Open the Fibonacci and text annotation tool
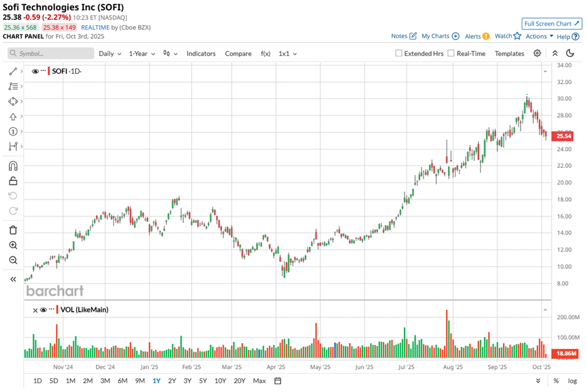The width and height of the screenshot is (587, 392). (x=13, y=87)
